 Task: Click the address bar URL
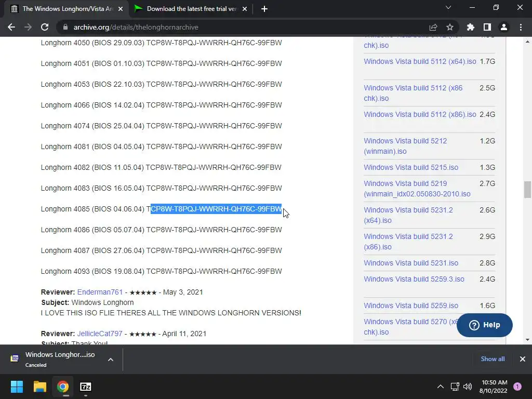(136, 27)
